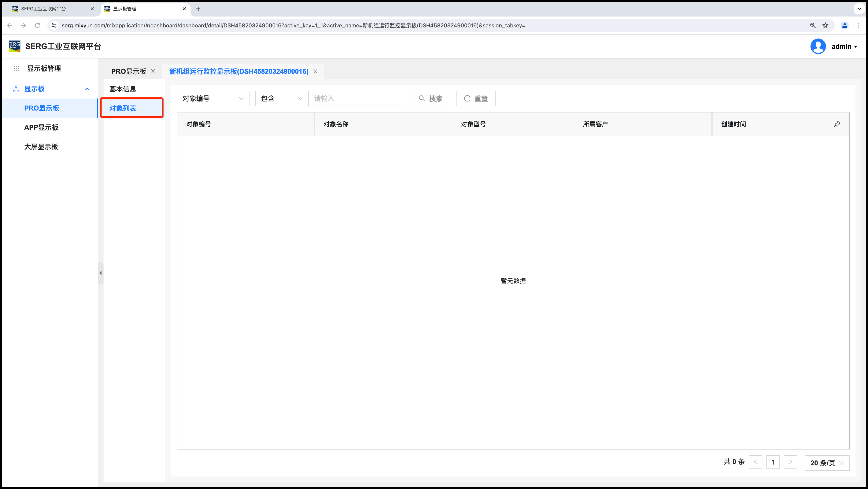The width and height of the screenshot is (868, 489).
Task: Click the bookmark star in address bar
Action: tap(825, 26)
